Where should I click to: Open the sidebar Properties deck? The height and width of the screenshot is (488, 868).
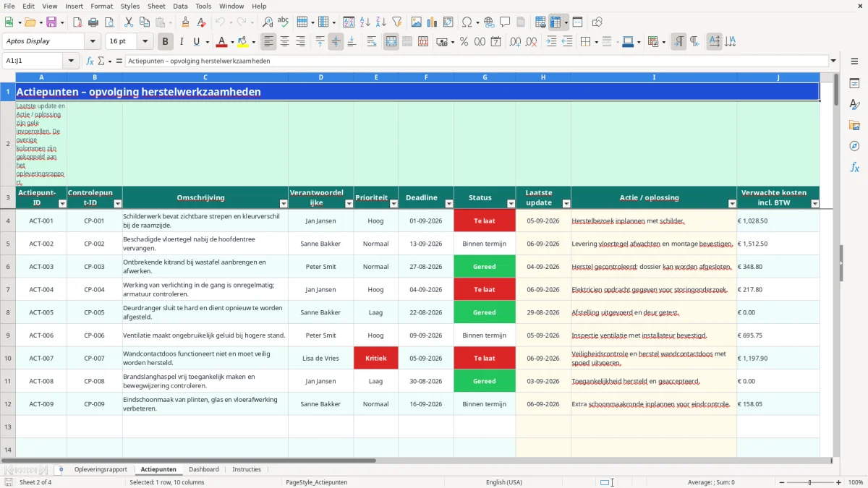coord(854,84)
